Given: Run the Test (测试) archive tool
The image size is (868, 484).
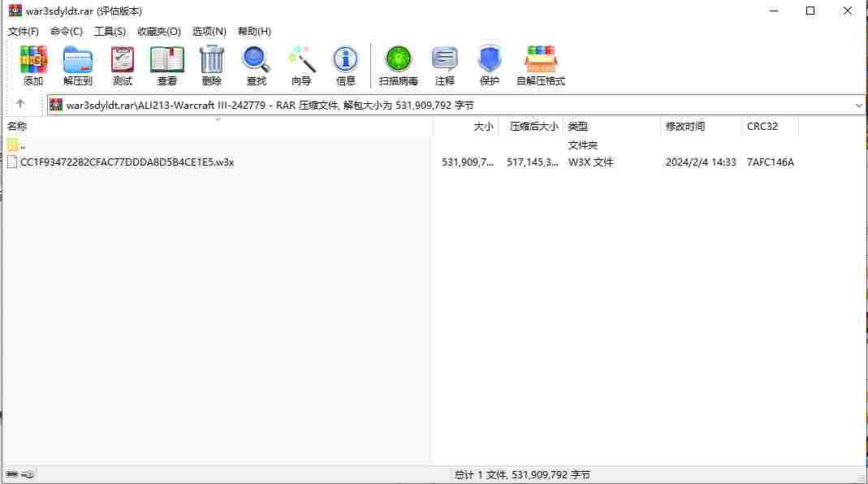Looking at the screenshot, I should click(123, 65).
